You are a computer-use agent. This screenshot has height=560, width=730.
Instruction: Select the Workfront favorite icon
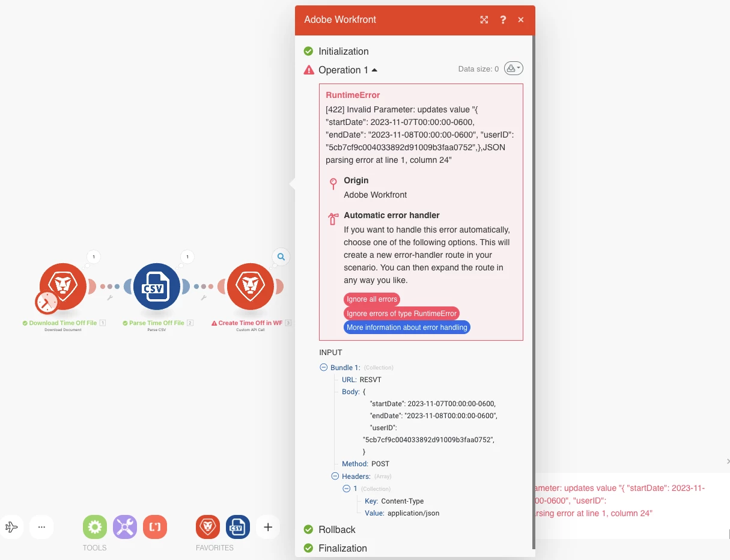click(x=208, y=528)
